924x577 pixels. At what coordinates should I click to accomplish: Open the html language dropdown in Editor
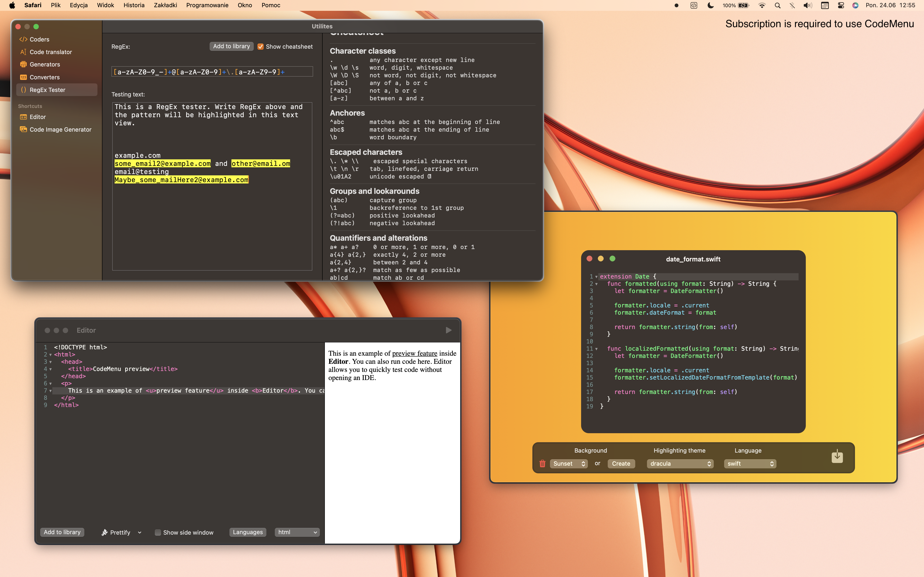click(x=297, y=532)
